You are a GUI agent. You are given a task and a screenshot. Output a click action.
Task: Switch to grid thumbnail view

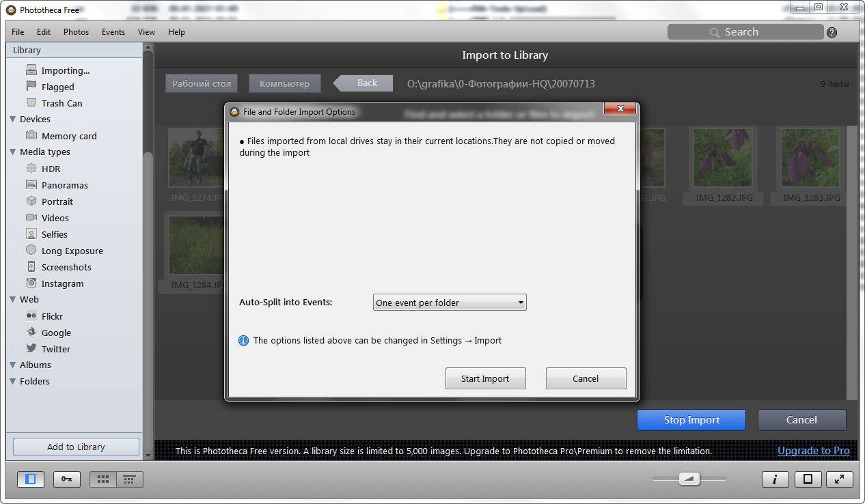tap(103, 479)
